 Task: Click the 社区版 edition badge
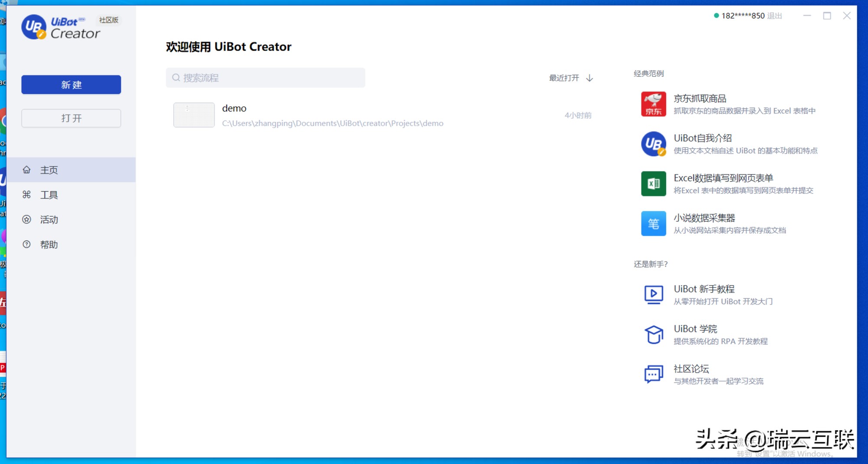click(108, 20)
